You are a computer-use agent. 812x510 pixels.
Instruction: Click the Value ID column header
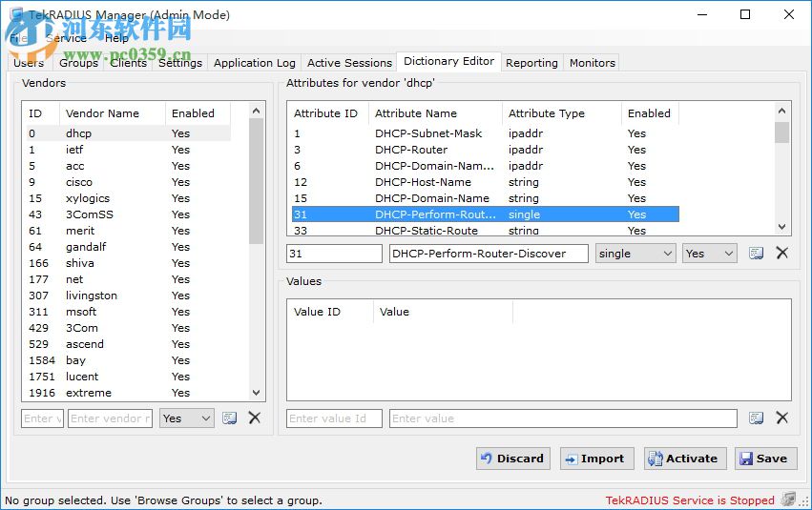pyautogui.click(x=330, y=312)
